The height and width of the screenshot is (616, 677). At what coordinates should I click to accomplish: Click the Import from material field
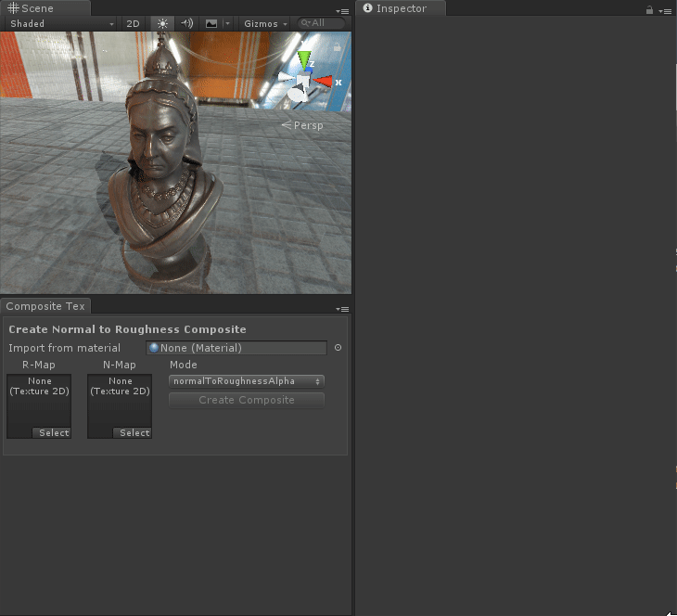[236, 348]
